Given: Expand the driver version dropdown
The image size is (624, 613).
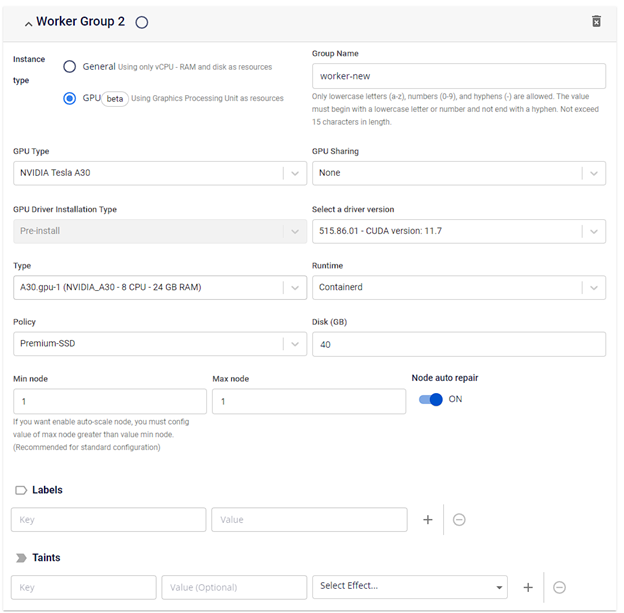Looking at the screenshot, I should point(458,231).
